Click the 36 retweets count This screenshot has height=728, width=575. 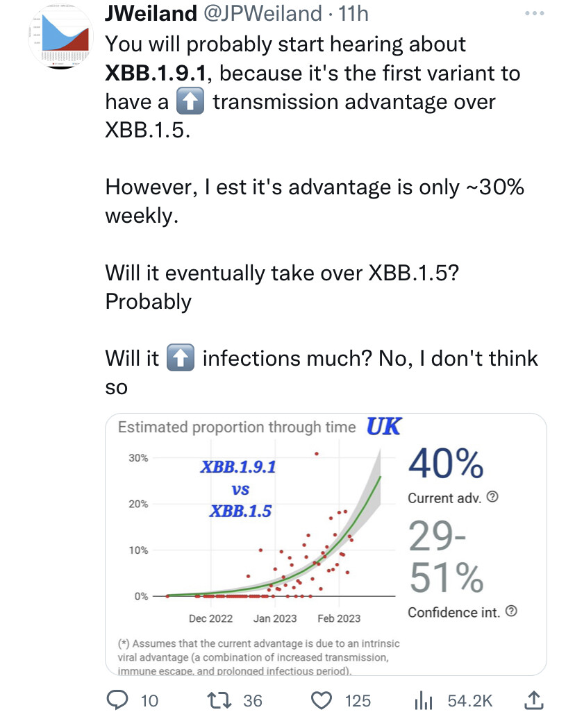coord(253,701)
